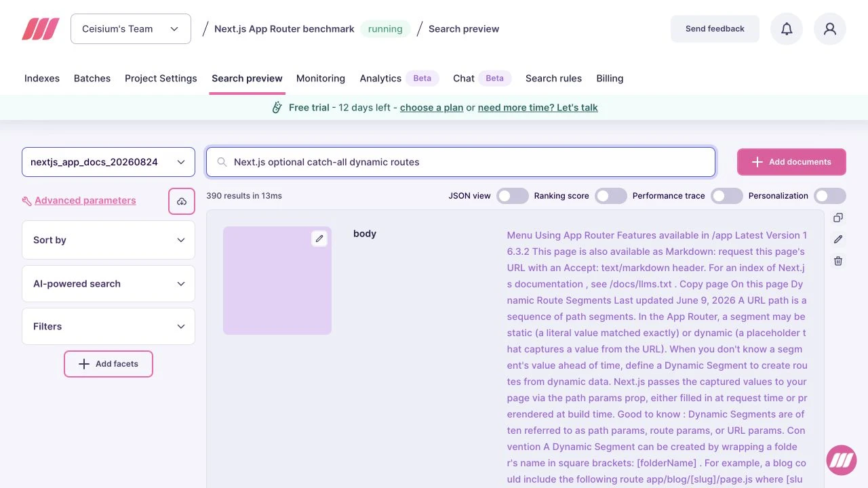
Task: Click edit pencil on image thumbnail
Action: point(319,239)
